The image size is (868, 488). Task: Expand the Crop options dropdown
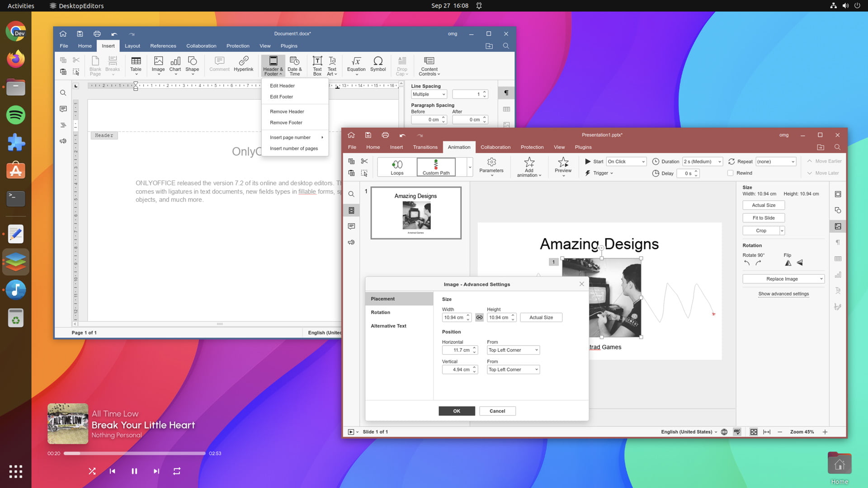(x=781, y=230)
